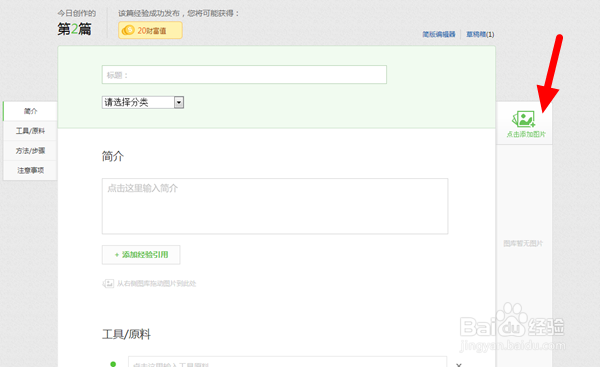Click the 20财富值 reward badge

(x=150, y=30)
